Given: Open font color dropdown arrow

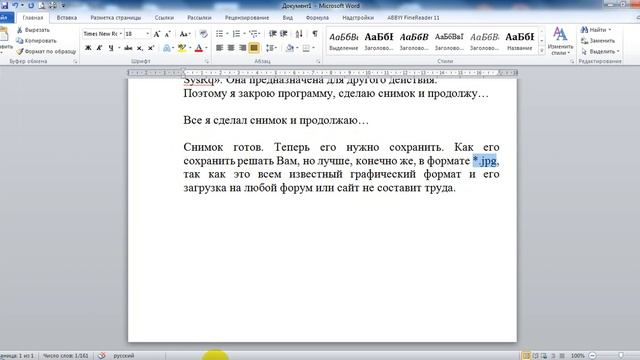Looking at the screenshot, I should 206,48.
